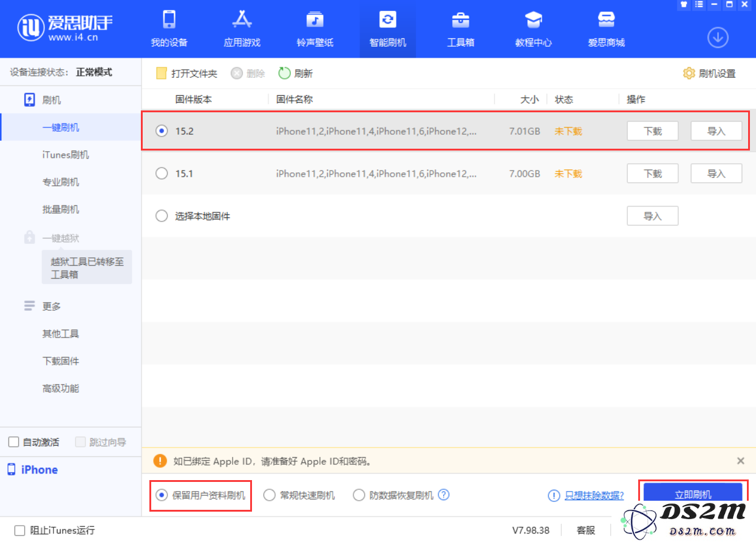Click the locked 一键越狱 sidebar entry
The height and width of the screenshot is (542, 756).
[x=52, y=238]
